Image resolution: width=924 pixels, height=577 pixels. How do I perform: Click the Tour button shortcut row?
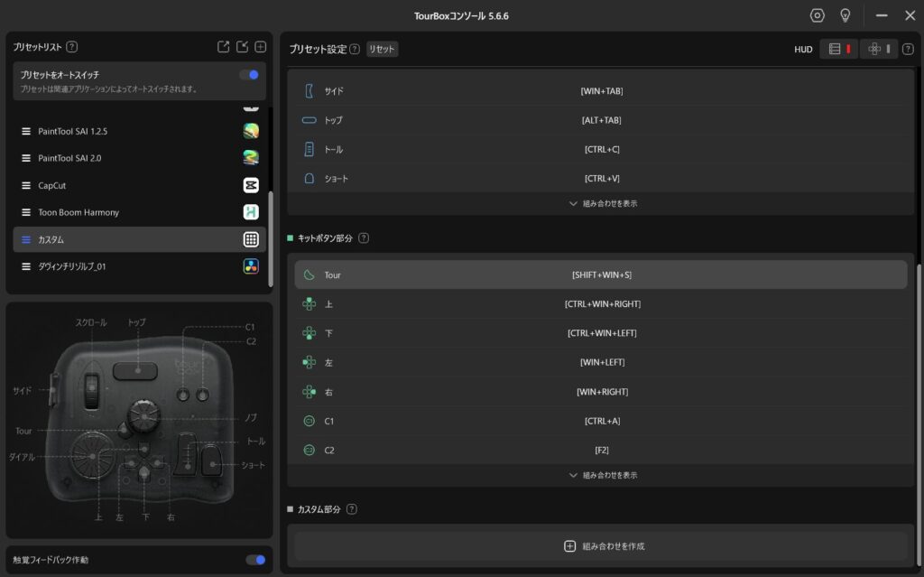(x=601, y=275)
